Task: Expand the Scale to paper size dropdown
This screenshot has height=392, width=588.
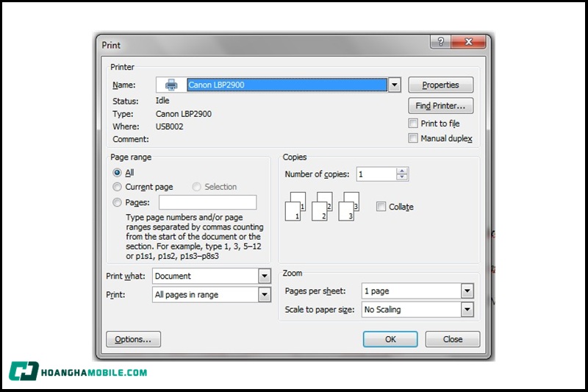Action: pos(467,310)
